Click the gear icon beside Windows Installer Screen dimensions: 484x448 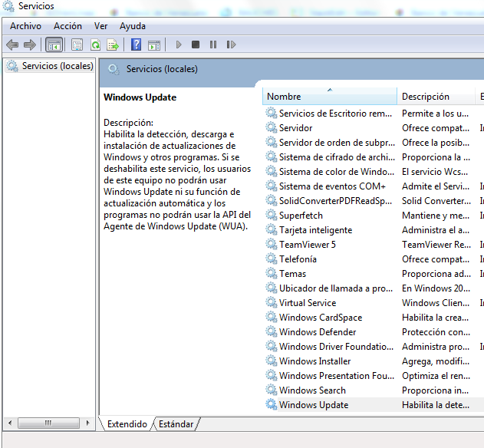pyautogui.click(x=272, y=361)
